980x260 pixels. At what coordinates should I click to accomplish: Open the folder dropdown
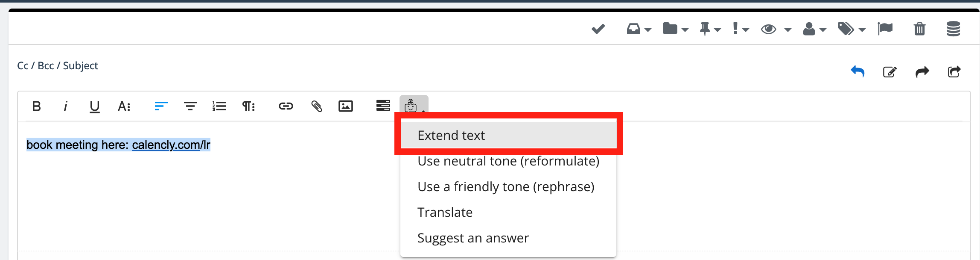click(x=675, y=29)
